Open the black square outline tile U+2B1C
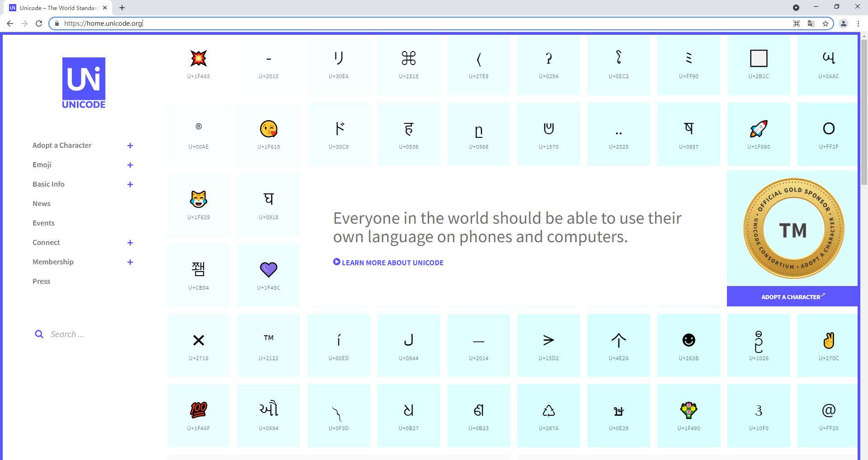 [759, 64]
